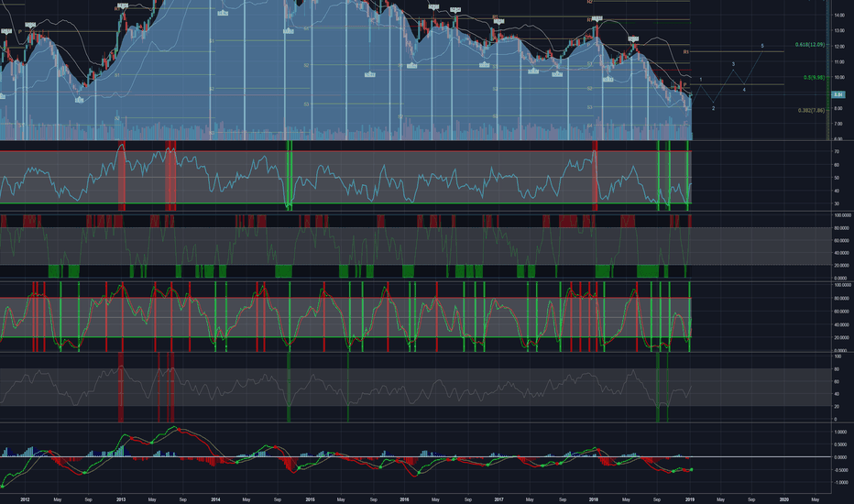Screen dimensions: 854x504
Task: Select wave label 5 of the projected path
Action: coord(762,46)
